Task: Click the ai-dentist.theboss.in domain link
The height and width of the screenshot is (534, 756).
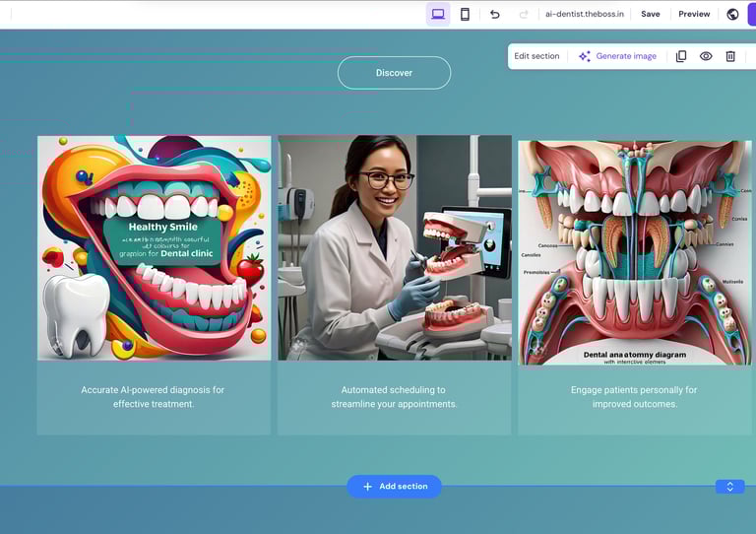Action: (x=585, y=14)
